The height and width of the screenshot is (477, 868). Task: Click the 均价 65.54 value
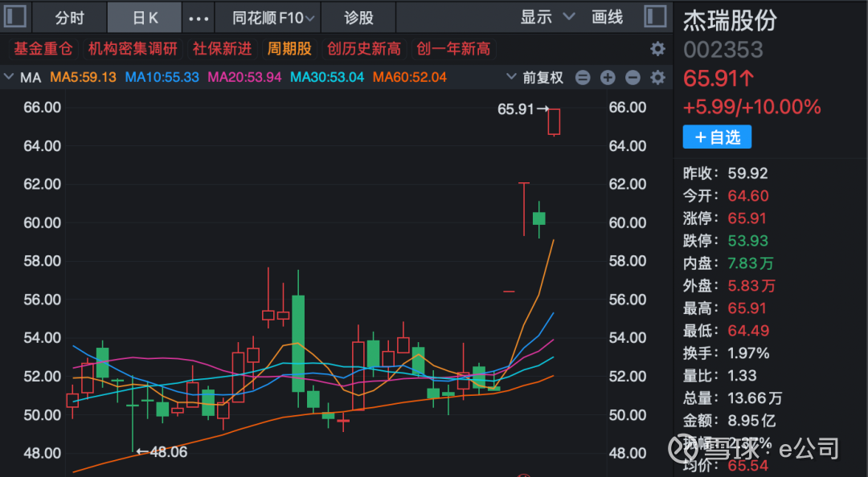point(748,466)
